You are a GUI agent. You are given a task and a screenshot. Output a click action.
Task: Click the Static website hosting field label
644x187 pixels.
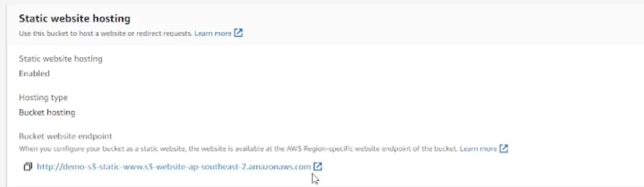(x=60, y=59)
